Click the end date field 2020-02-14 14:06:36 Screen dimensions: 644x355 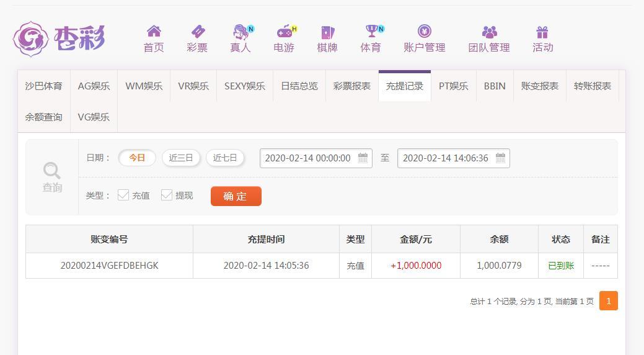pos(454,158)
